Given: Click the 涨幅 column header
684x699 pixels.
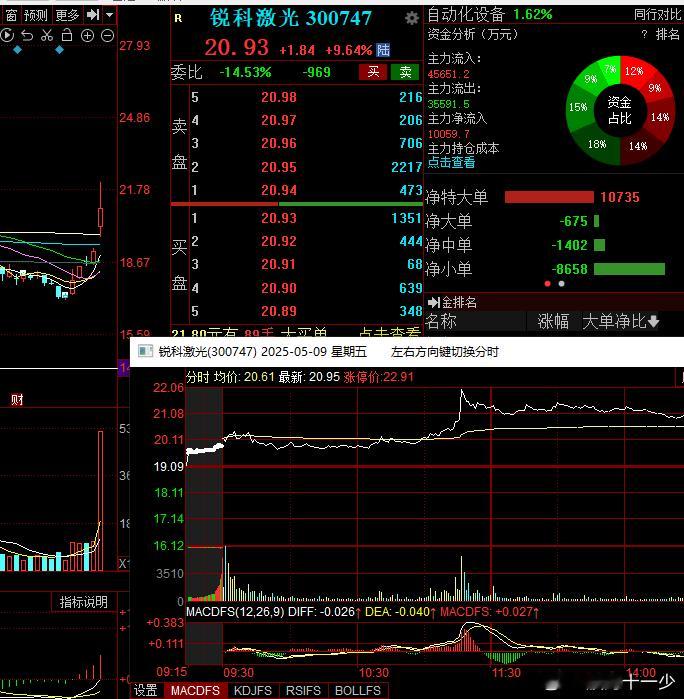Looking at the screenshot, I should pyautogui.click(x=553, y=321).
